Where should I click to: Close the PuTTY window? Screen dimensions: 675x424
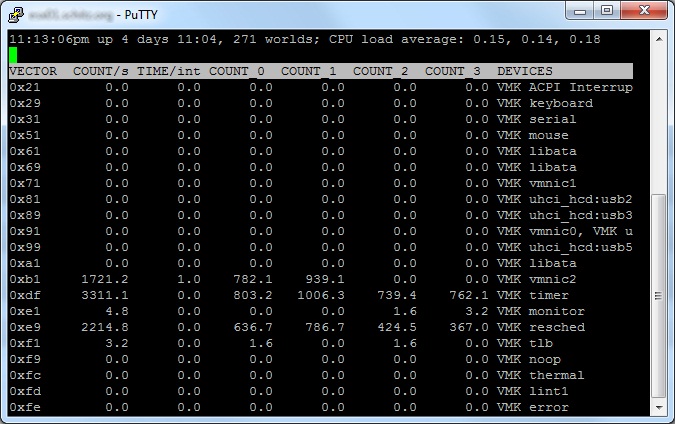[x=644, y=10]
